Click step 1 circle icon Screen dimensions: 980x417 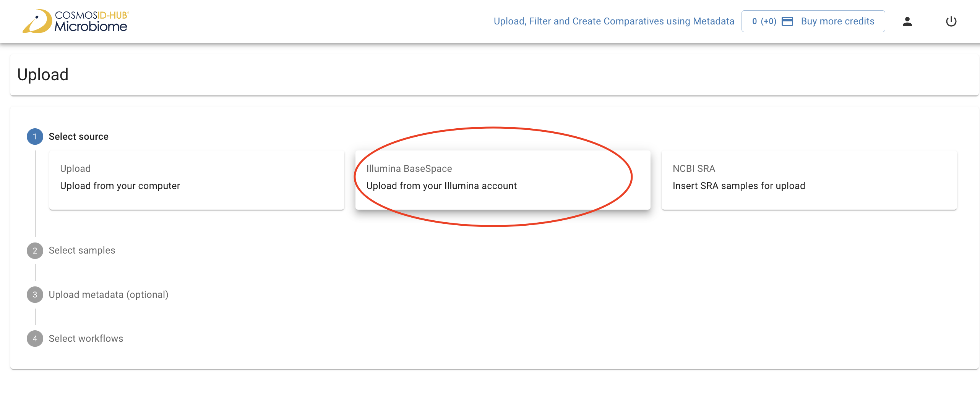[35, 137]
